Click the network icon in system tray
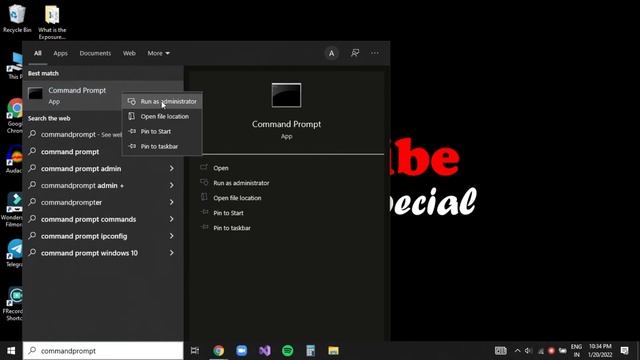This screenshot has width=640, height=360. pos(540,351)
